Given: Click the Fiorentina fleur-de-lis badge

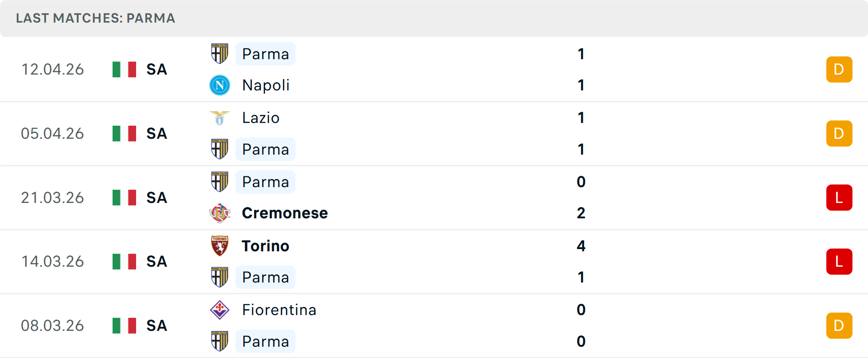Looking at the screenshot, I should (x=220, y=310).
